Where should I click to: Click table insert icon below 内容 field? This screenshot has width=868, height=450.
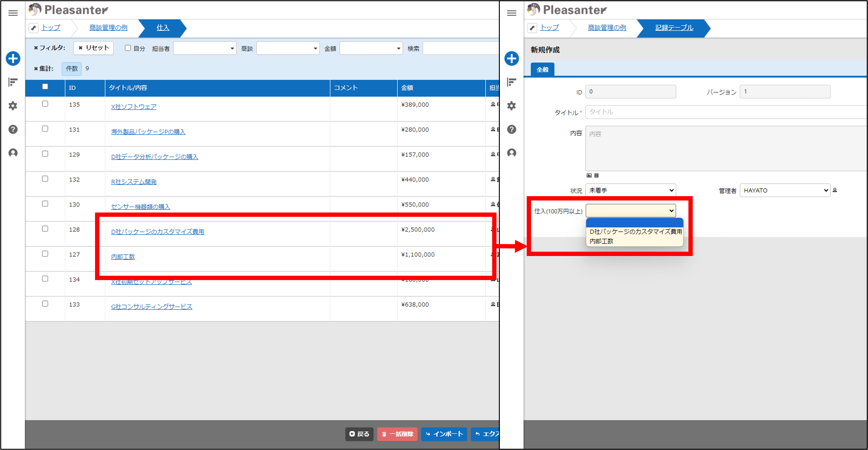[x=596, y=175]
